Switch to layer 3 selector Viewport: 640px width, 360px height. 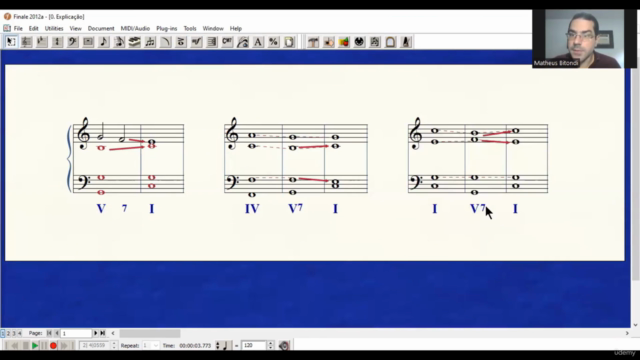(x=13, y=333)
